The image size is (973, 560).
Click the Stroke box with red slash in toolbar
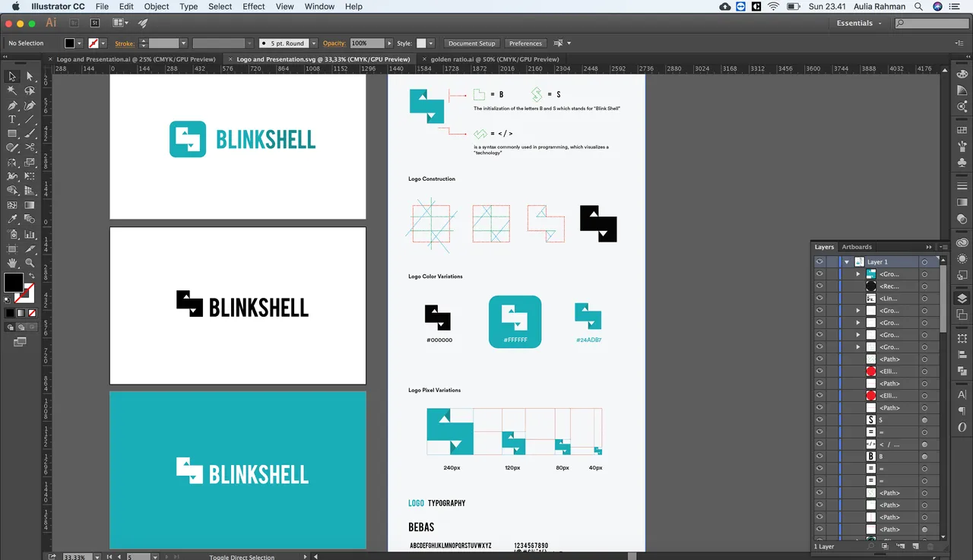25,293
